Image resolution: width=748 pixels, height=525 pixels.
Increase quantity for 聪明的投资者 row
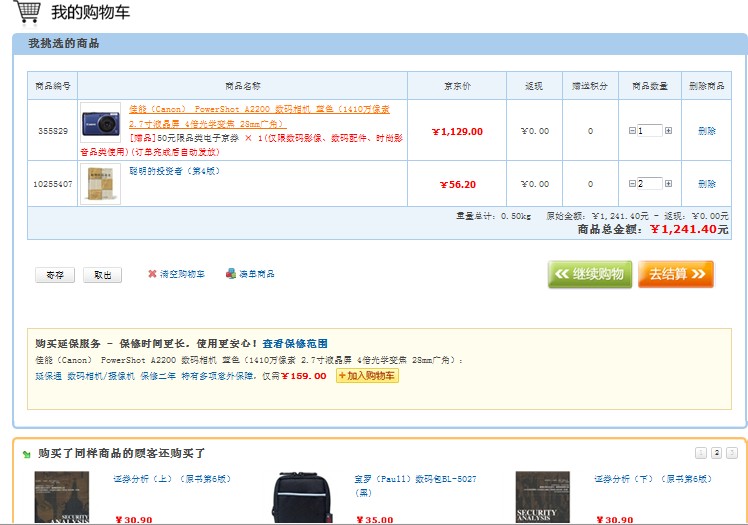[668, 184]
